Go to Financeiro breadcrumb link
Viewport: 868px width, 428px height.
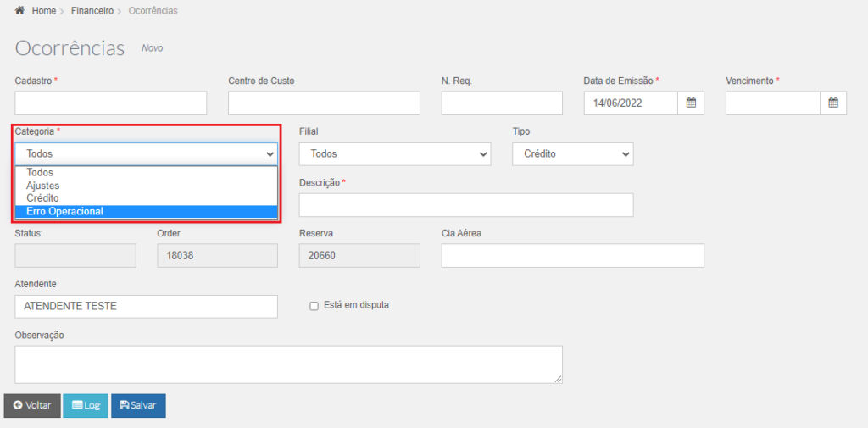pyautogui.click(x=92, y=10)
